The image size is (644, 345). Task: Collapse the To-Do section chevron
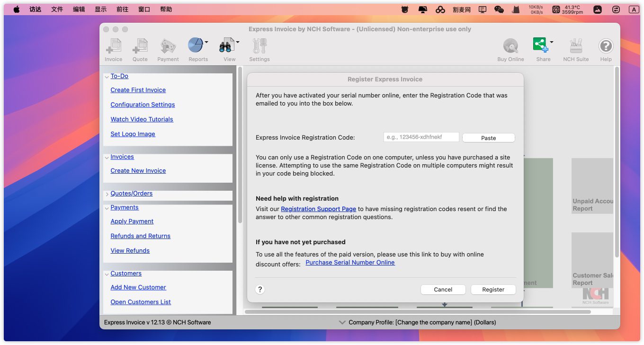click(107, 77)
